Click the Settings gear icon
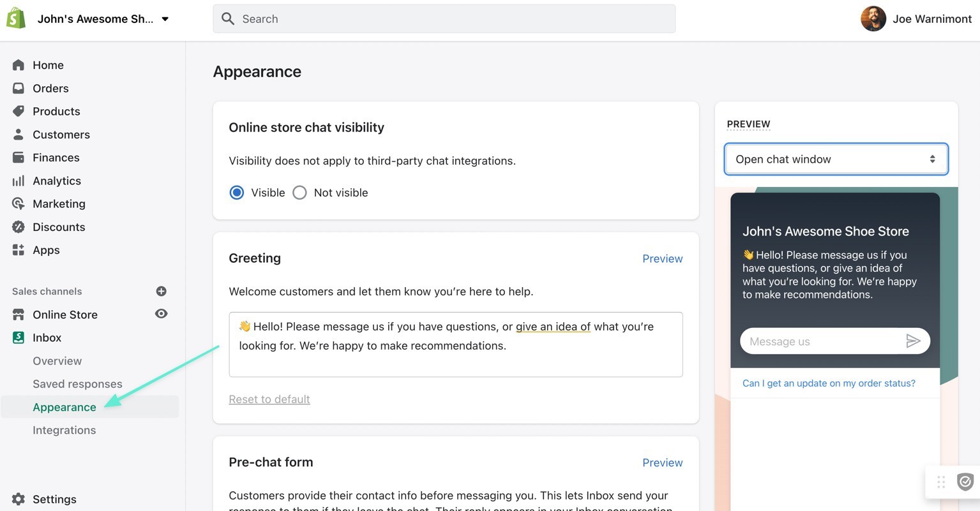The image size is (980, 511). click(x=19, y=499)
